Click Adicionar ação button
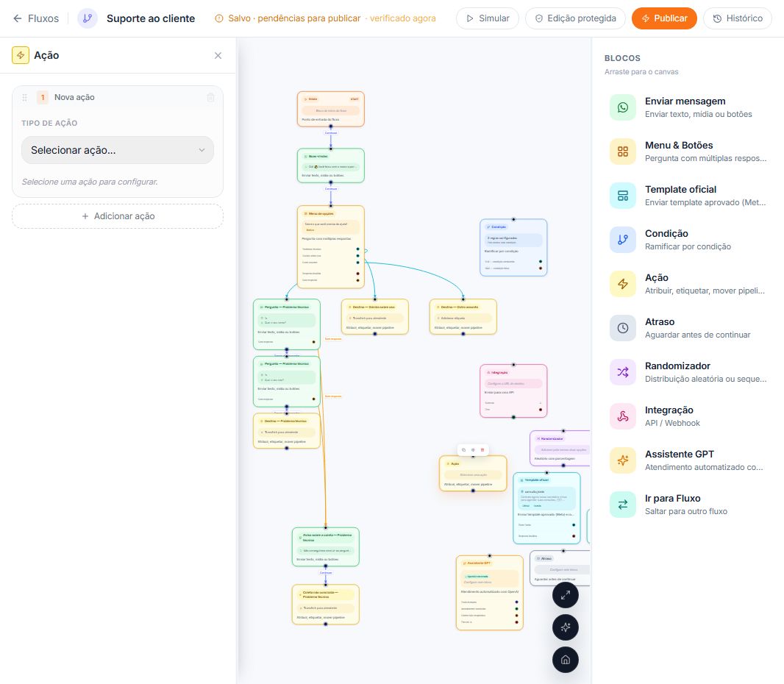This screenshot has width=784, height=684. tap(118, 216)
